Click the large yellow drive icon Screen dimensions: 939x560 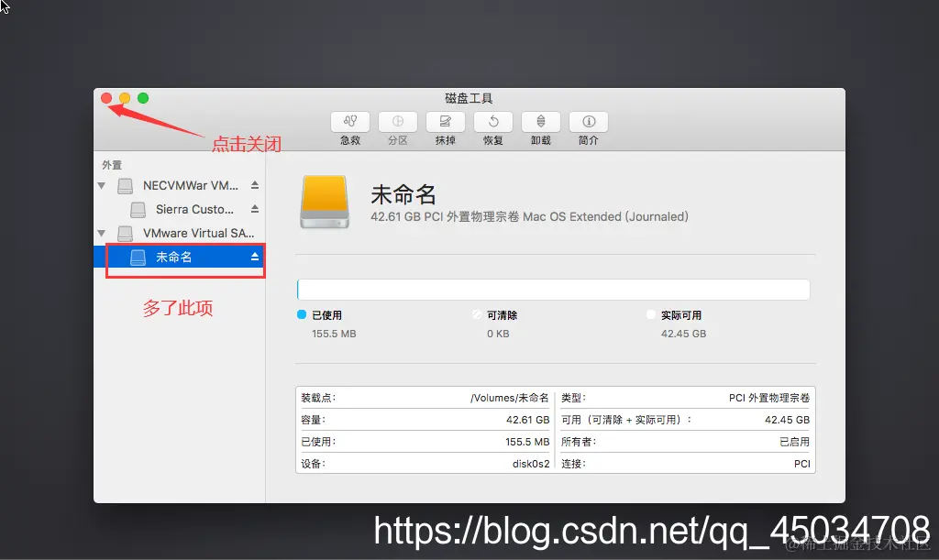point(325,203)
